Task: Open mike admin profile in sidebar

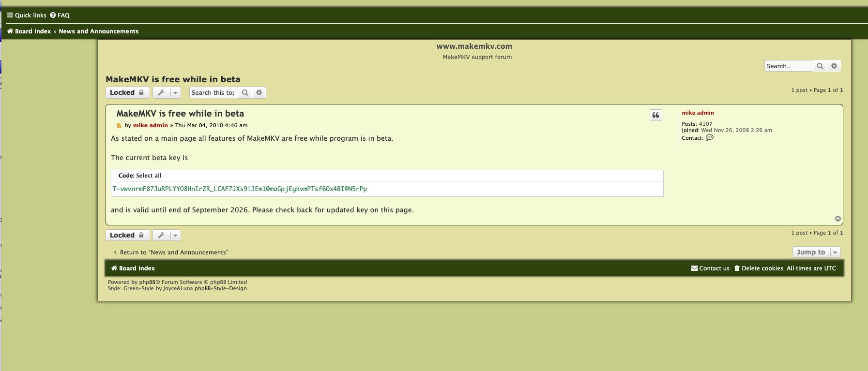Action: pyautogui.click(x=698, y=113)
